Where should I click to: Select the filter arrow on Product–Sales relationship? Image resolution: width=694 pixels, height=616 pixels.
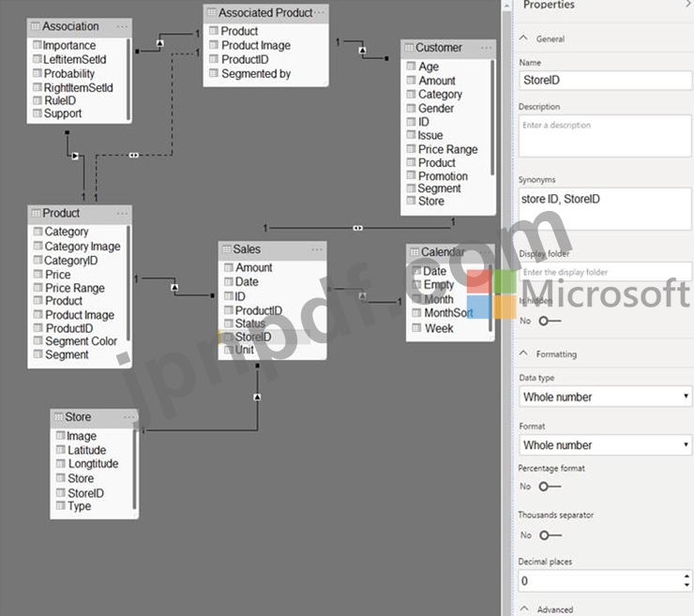[x=174, y=288]
